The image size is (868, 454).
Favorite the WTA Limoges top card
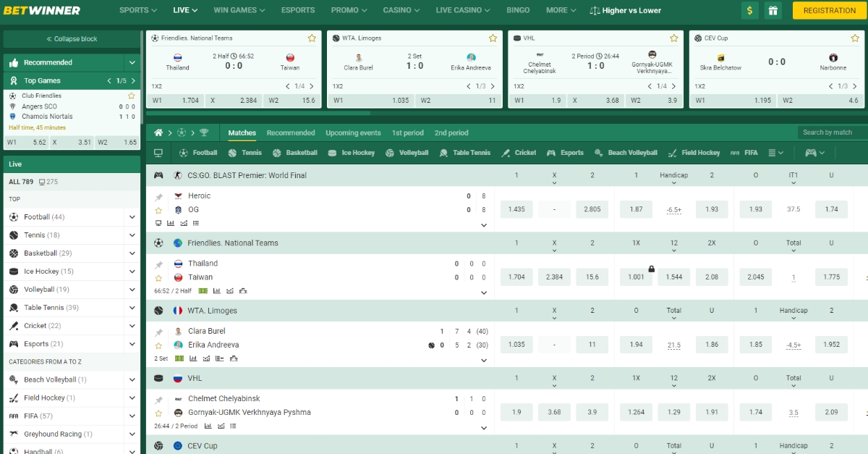[493, 38]
